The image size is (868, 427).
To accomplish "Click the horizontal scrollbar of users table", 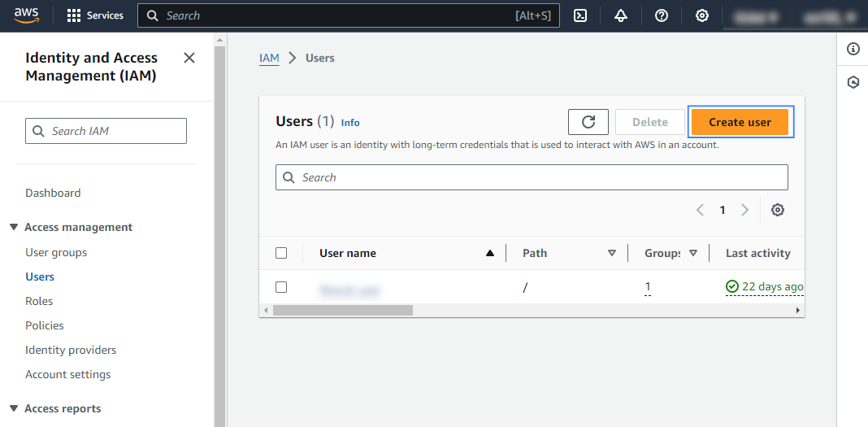I will (x=343, y=310).
